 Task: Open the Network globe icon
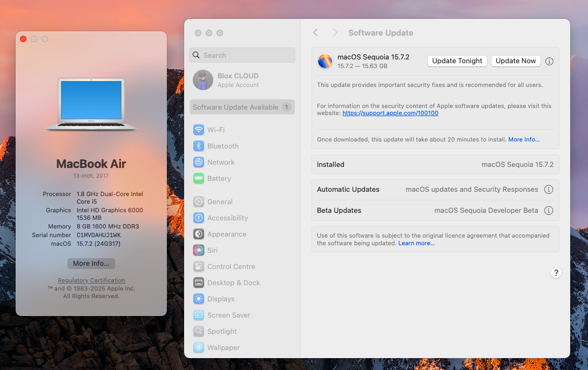pos(198,162)
